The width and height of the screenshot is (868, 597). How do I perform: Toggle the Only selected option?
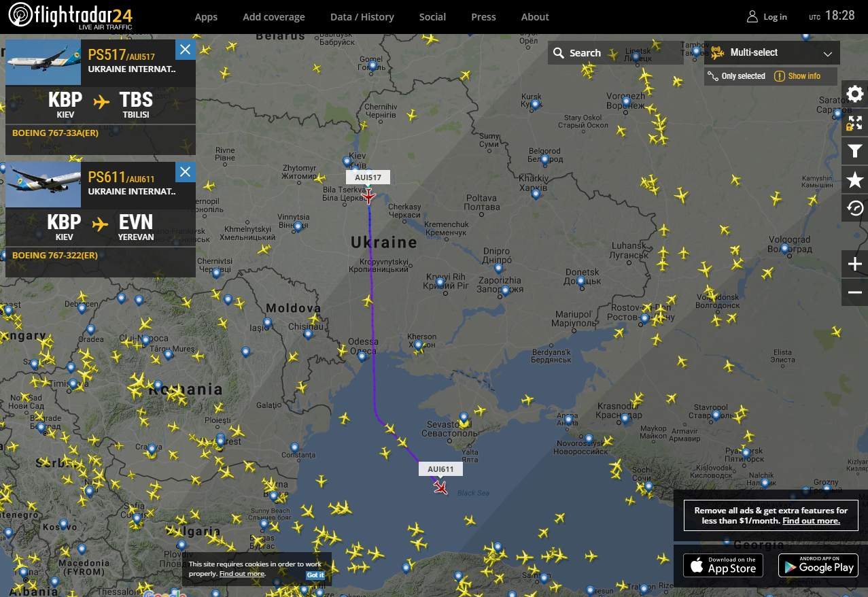coord(737,76)
